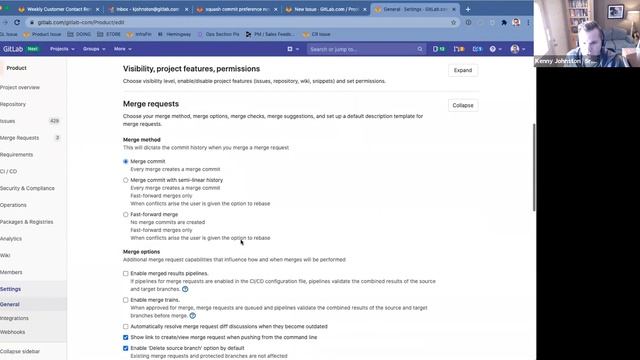The image size is (640, 360).
Task: Close the Weekly Customer Contact tab
Action: pos(97,9)
